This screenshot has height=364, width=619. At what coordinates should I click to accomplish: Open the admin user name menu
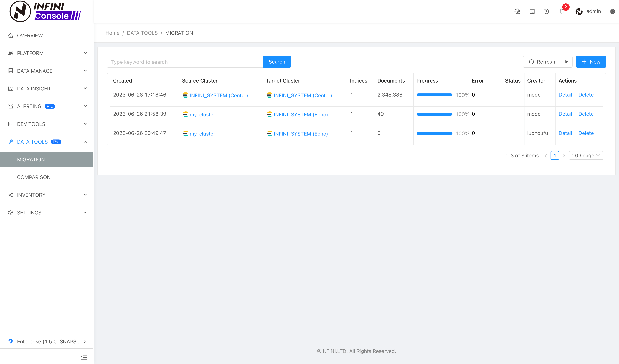594,11
